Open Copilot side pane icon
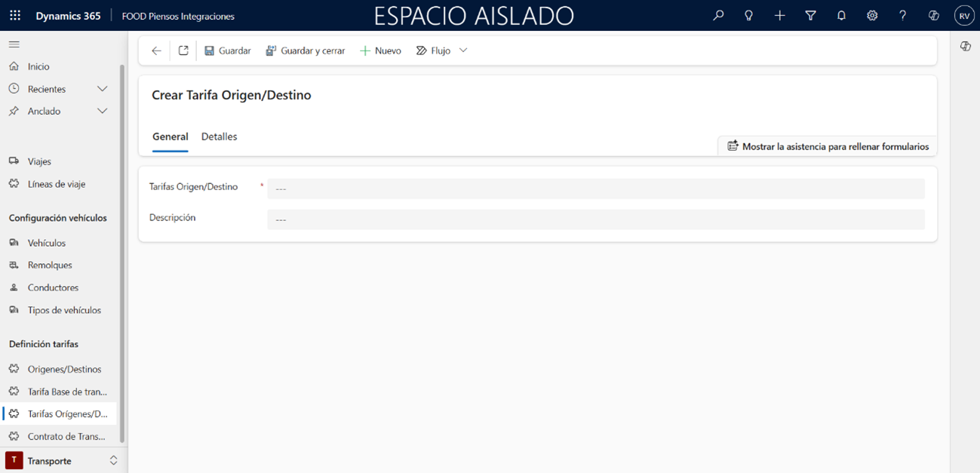The width and height of the screenshot is (980, 473). click(965, 47)
